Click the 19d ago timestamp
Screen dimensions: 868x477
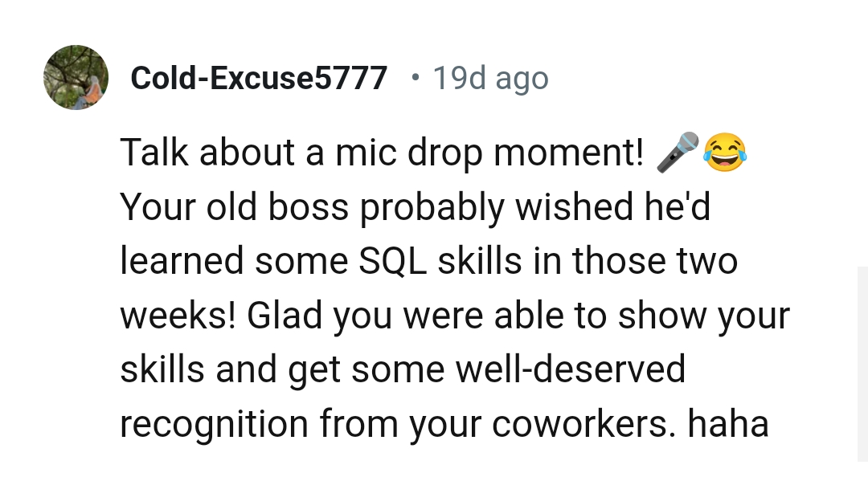point(490,78)
